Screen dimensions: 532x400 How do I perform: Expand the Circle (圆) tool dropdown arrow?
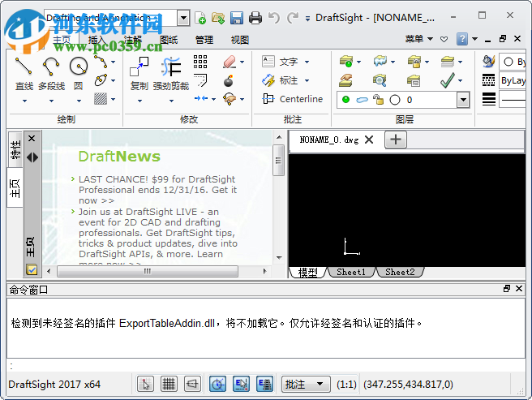point(79,101)
